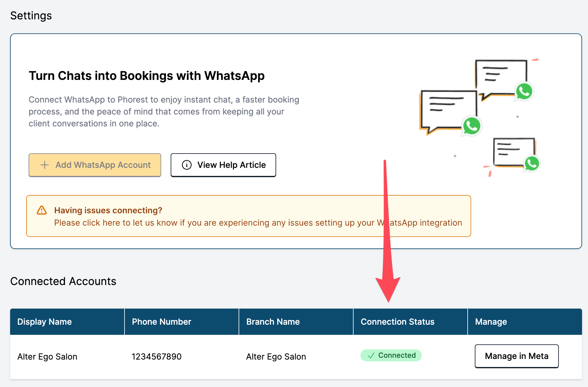The image size is (588, 387).
Task: Click the checkmark icon in Connected badge
Action: click(371, 355)
